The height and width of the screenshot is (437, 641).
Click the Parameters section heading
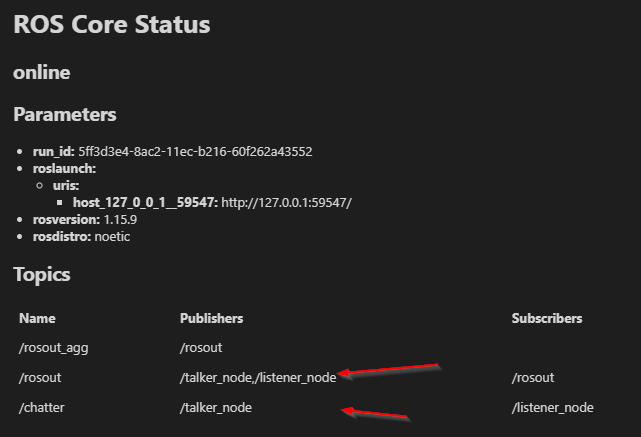coord(65,114)
